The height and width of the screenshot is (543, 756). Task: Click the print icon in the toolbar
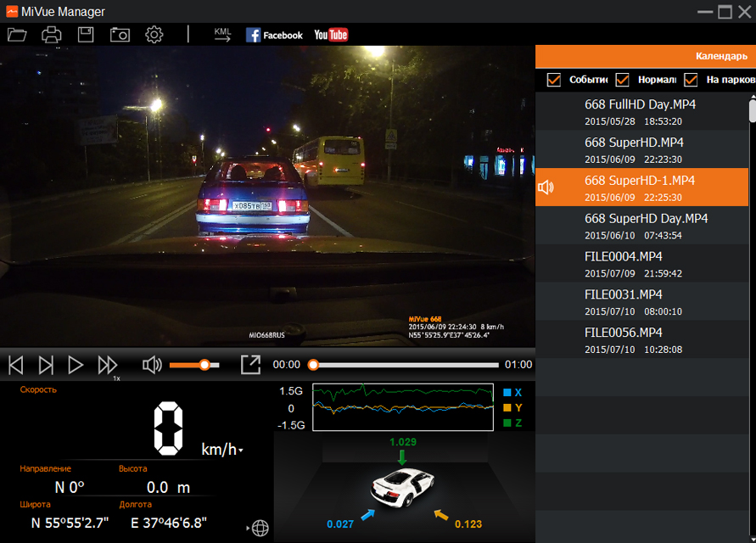point(52,35)
